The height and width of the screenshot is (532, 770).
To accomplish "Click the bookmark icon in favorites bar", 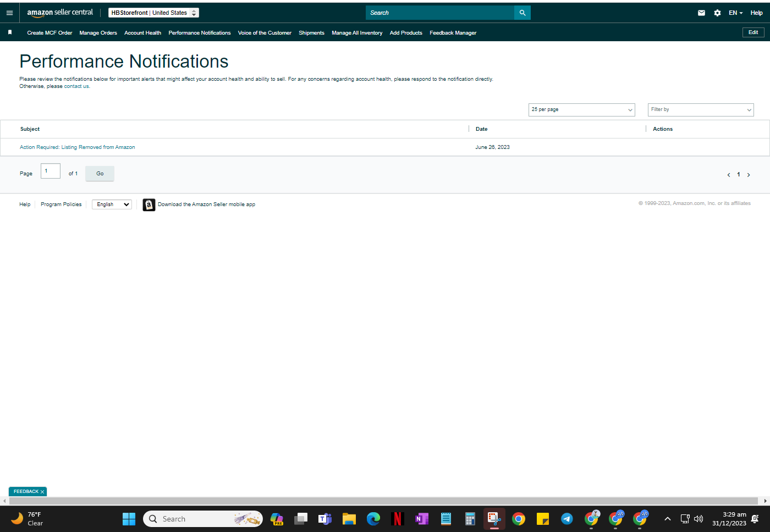I will 10,32.
